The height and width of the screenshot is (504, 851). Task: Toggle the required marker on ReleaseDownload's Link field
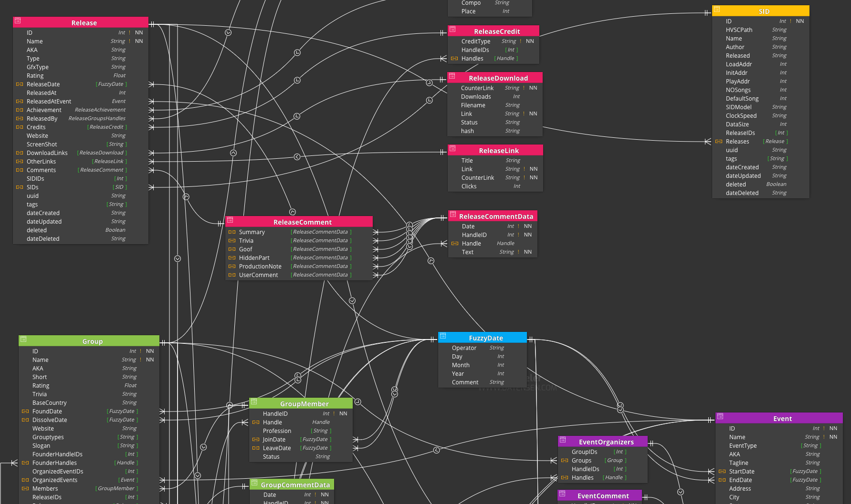click(x=523, y=113)
